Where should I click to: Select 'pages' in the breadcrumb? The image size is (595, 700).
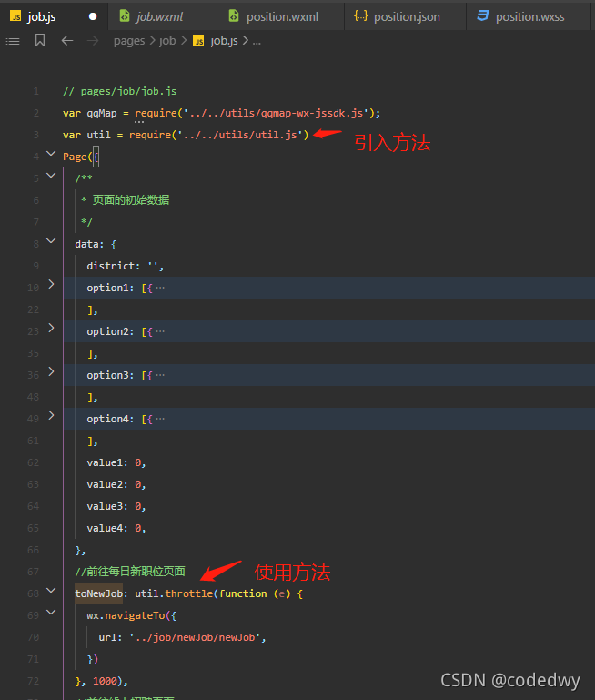point(129,41)
